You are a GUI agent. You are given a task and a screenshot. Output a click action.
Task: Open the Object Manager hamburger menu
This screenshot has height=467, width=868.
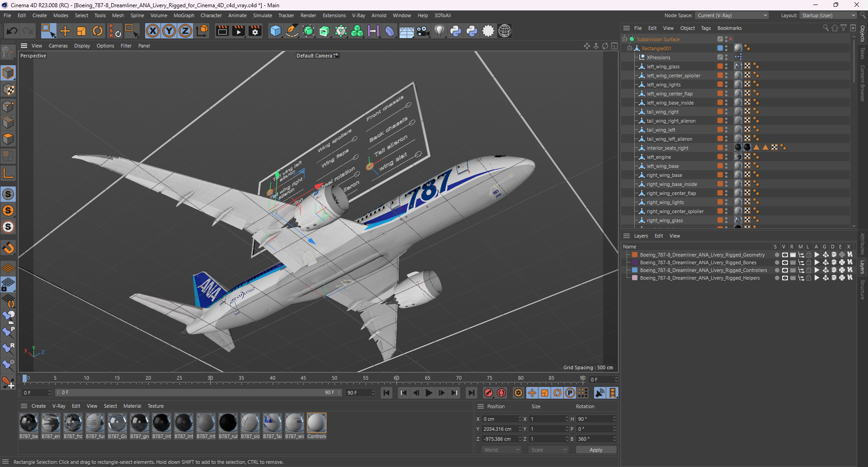click(627, 28)
